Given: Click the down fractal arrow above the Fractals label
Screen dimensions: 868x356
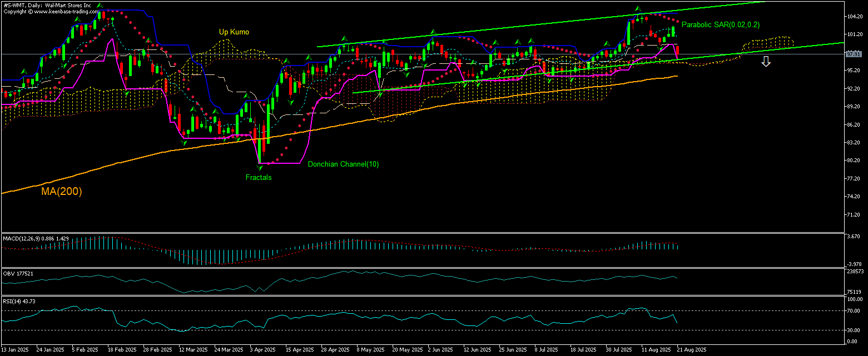Looking at the screenshot, I should click(x=259, y=168).
